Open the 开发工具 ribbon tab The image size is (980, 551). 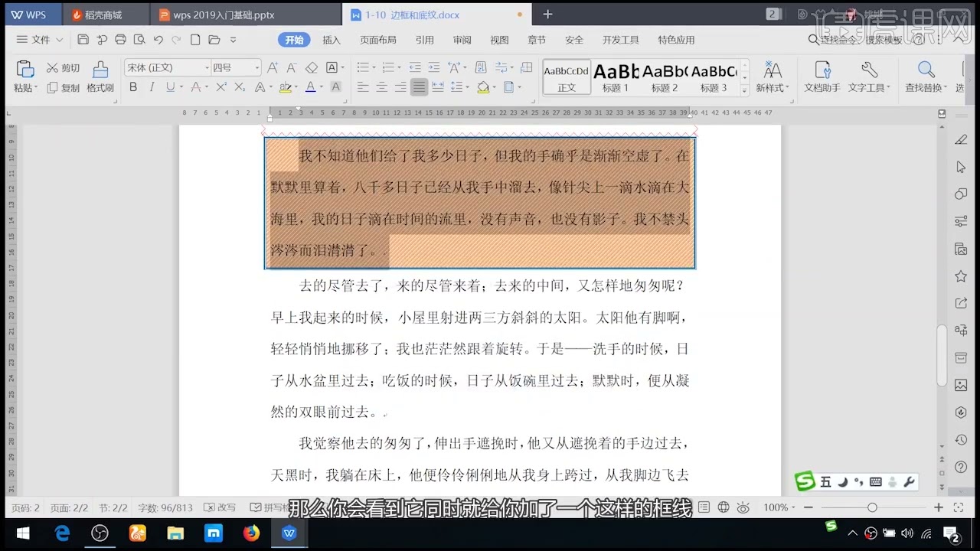[x=621, y=40]
